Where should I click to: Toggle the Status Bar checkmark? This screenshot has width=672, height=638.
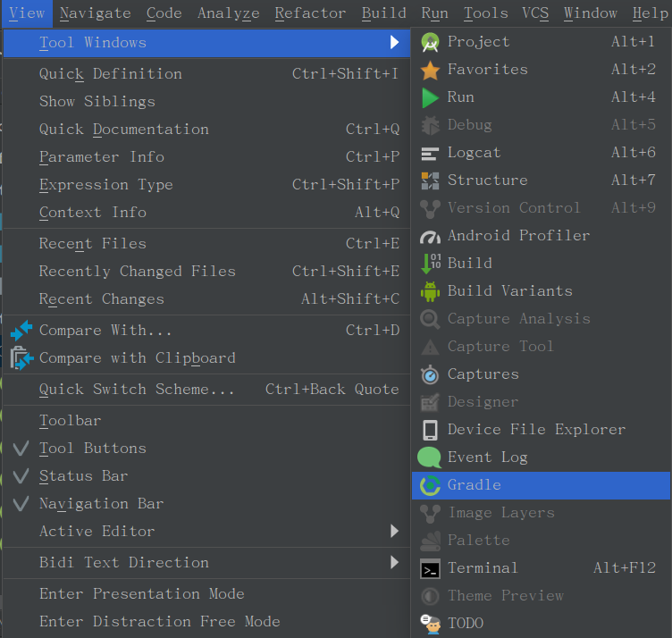point(21,476)
